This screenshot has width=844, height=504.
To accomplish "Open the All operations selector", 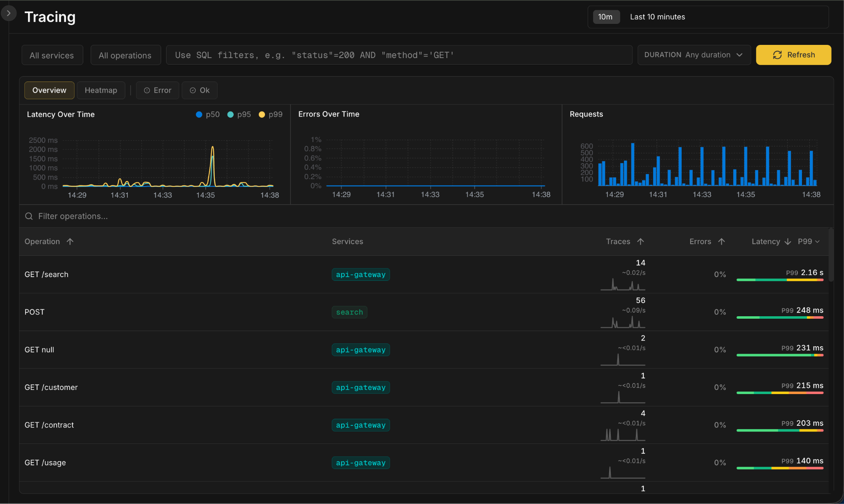I will [125, 55].
